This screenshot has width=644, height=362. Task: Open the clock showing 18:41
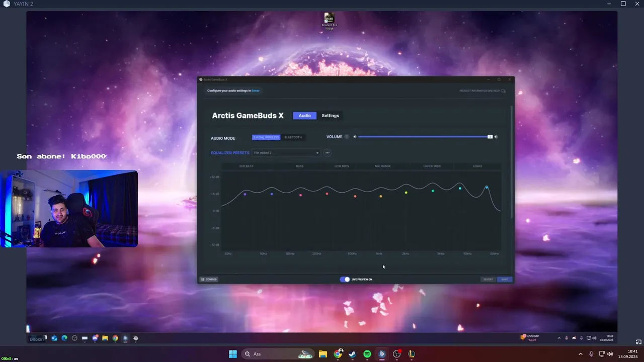pos(628,354)
